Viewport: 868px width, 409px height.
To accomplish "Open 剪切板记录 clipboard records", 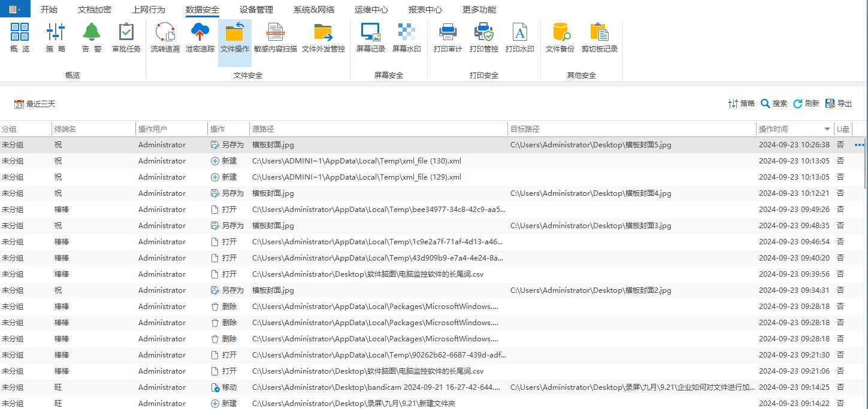I will (x=600, y=38).
